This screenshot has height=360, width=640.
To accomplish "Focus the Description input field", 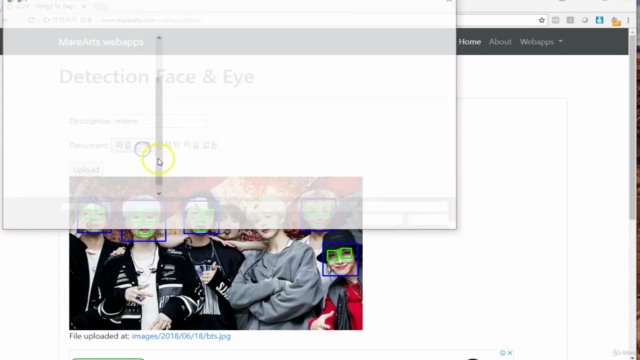I will (160, 121).
